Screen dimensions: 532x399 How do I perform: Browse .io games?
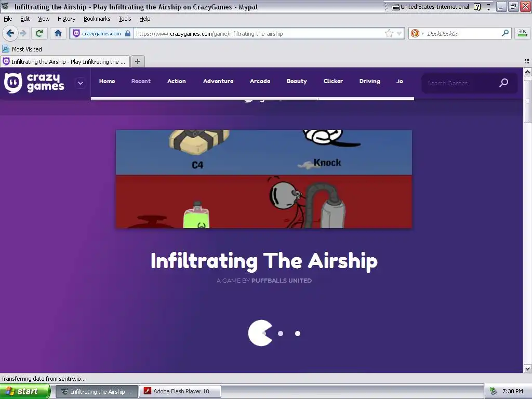coord(400,81)
